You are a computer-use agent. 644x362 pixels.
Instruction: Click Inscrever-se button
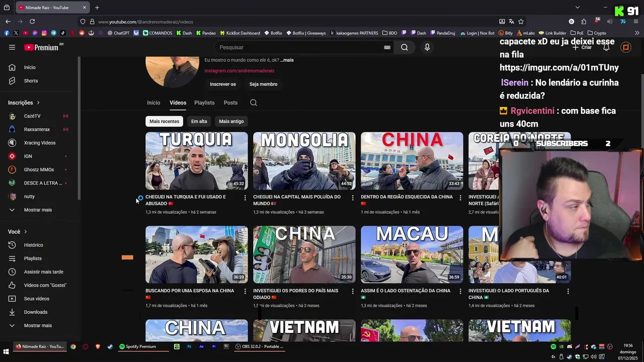(x=223, y=84)
